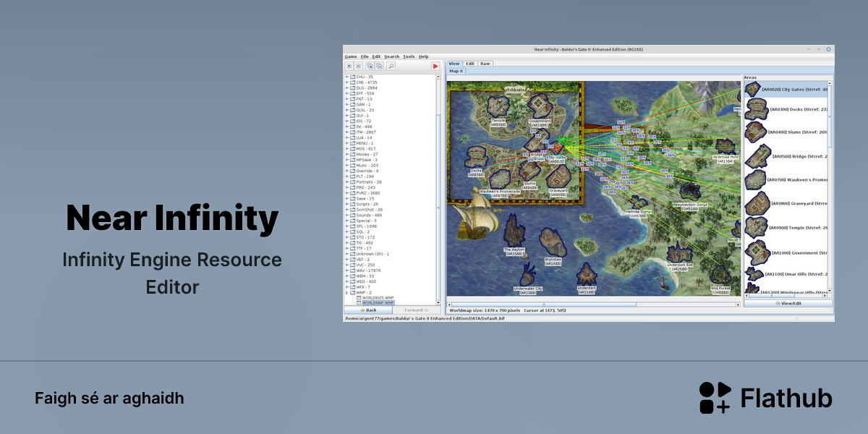Screen dimensions: 868x434
Task: Select the [AR1100] Umar Hills entry in Areas
Action: click(x=786, y=275)
